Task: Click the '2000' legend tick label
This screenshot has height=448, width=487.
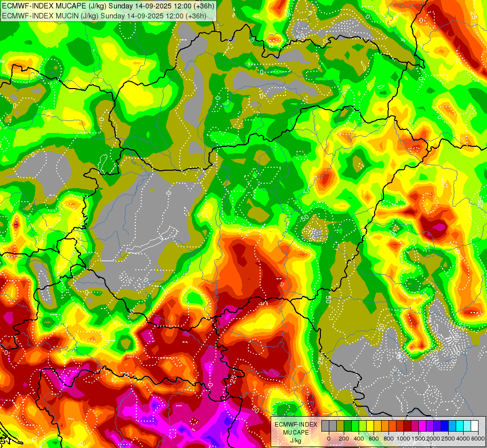Action: (434, 439)
